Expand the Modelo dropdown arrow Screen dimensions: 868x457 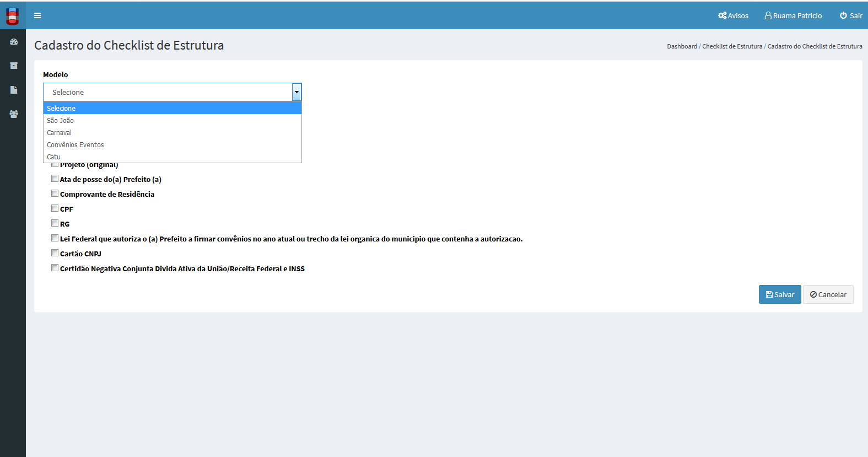pos(296,92)
